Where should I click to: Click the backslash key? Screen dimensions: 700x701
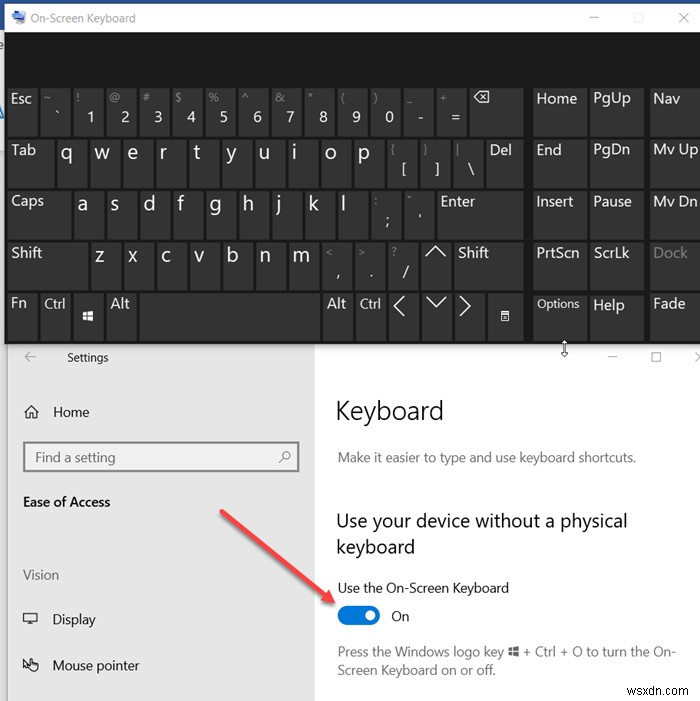(468, 164)
